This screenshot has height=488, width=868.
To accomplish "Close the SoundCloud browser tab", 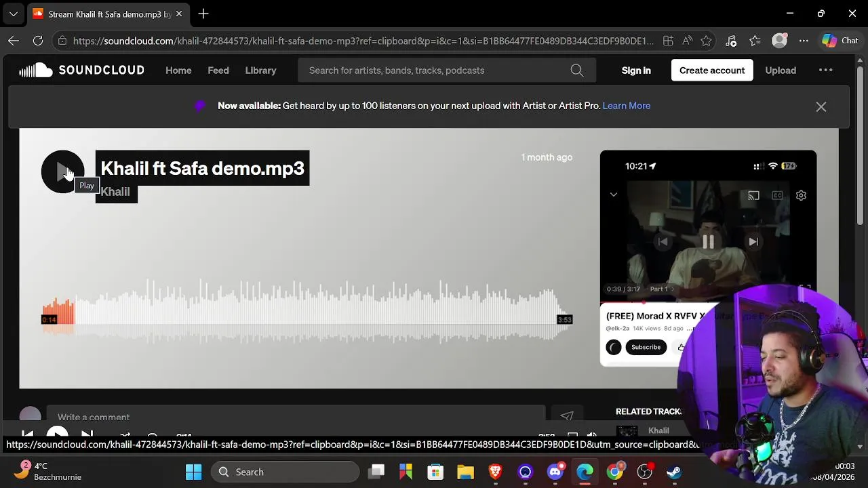I will 179,14.
